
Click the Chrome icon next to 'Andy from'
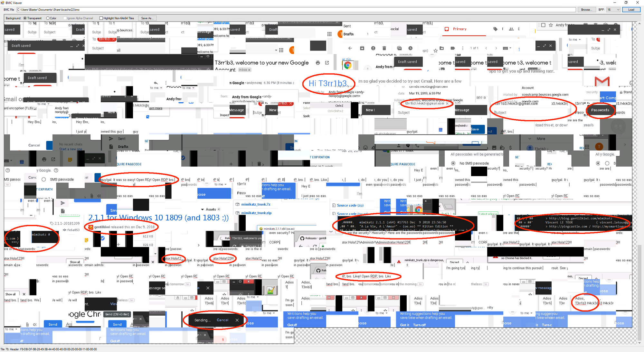point(348,65)
